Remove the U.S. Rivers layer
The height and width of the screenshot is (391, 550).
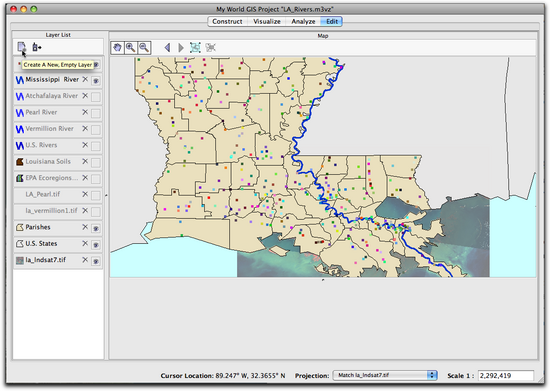(85, 145)
